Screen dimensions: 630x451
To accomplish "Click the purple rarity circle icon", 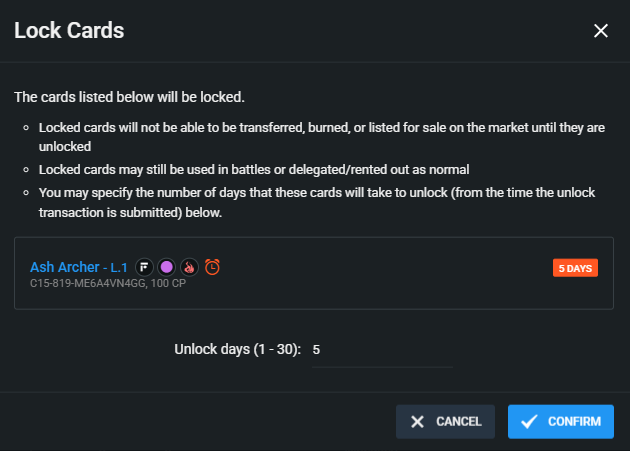I will click(166, 267).
